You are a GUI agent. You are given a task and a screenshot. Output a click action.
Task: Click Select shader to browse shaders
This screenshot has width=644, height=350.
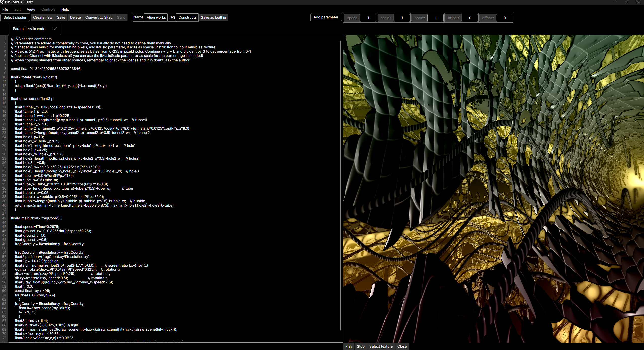(15, 17)
